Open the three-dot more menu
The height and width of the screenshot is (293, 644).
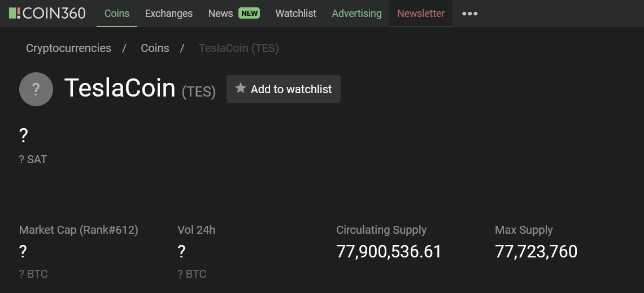pos(469,14)
